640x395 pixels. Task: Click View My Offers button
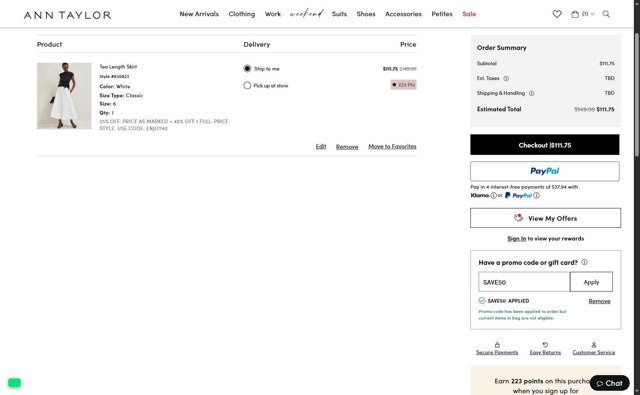click(545, 218)
